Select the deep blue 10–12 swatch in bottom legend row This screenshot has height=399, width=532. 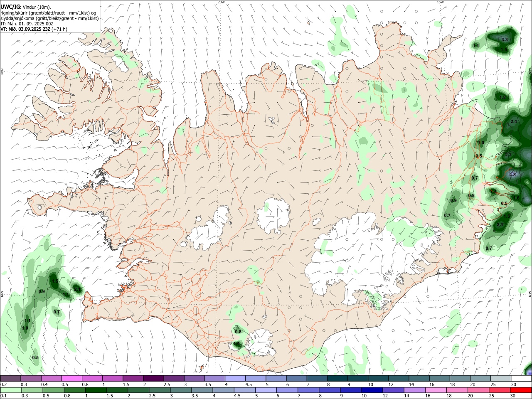click(x=372, y=390)
